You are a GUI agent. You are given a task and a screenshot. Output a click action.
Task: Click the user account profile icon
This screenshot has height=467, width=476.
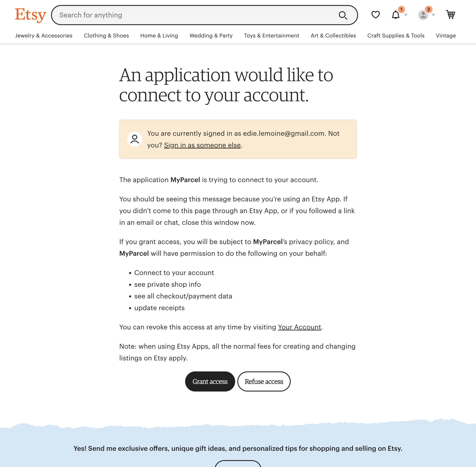[423, 15]
